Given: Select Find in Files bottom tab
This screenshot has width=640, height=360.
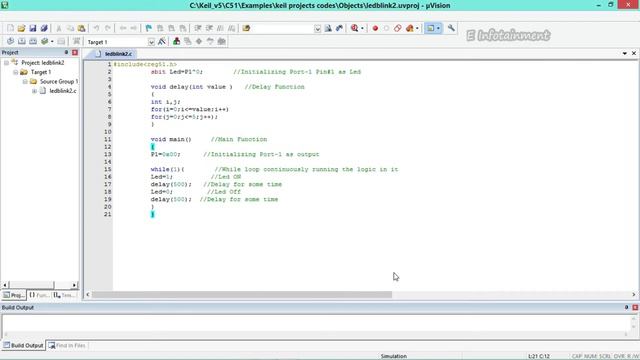Looking at the screenshot, I should 67,345.
